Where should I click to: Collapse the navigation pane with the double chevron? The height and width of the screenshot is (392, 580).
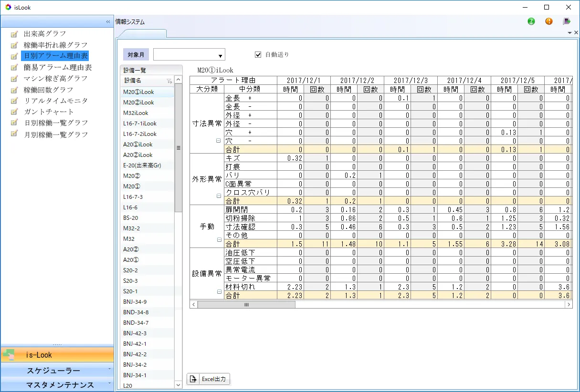108,22
